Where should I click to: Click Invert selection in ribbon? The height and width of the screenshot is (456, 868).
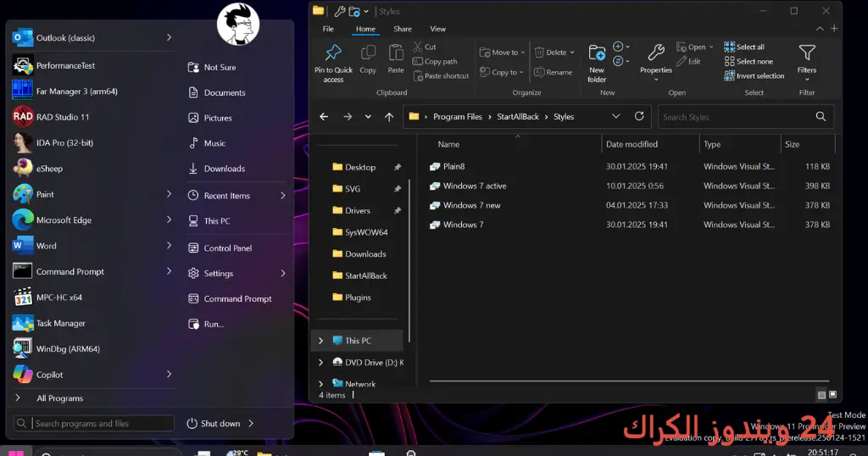[754, 75]
